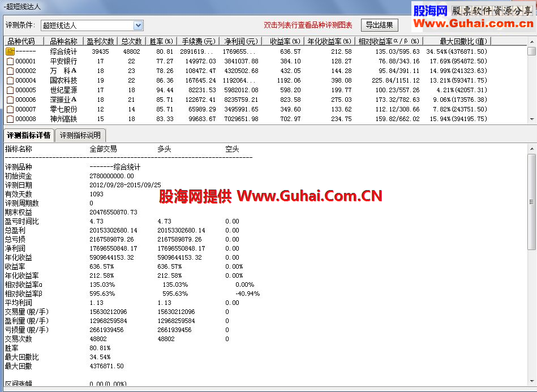Click the stock list scroll-down arrow

click(x=531, y=119)
